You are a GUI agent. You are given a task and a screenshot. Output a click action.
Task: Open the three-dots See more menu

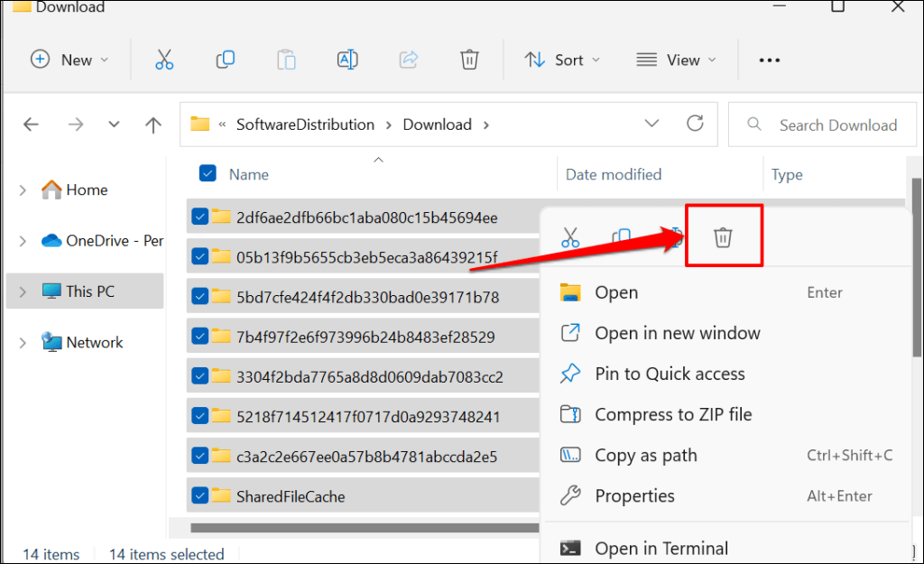(769, 60)
